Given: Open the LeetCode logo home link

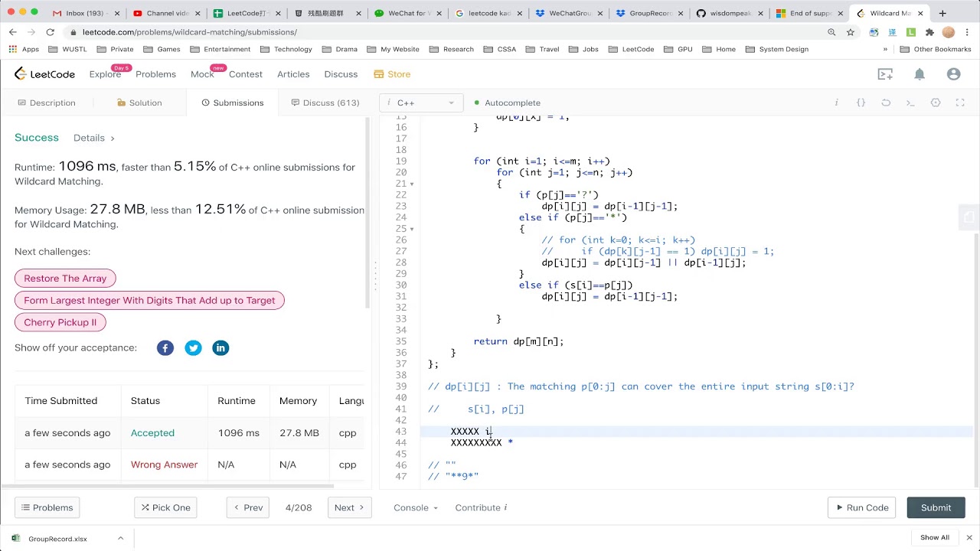Looking at the screenshot, I should 44,74.
